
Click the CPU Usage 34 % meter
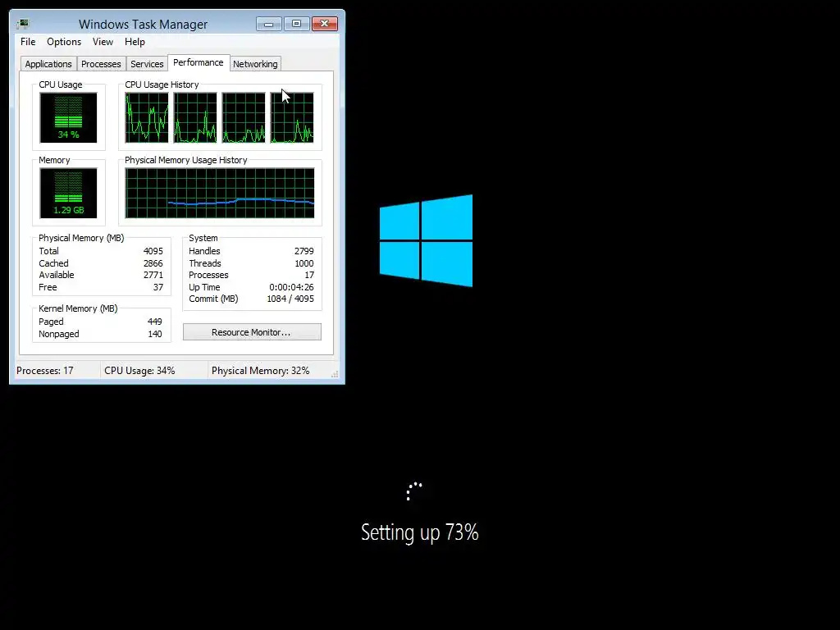coord(68,117)
